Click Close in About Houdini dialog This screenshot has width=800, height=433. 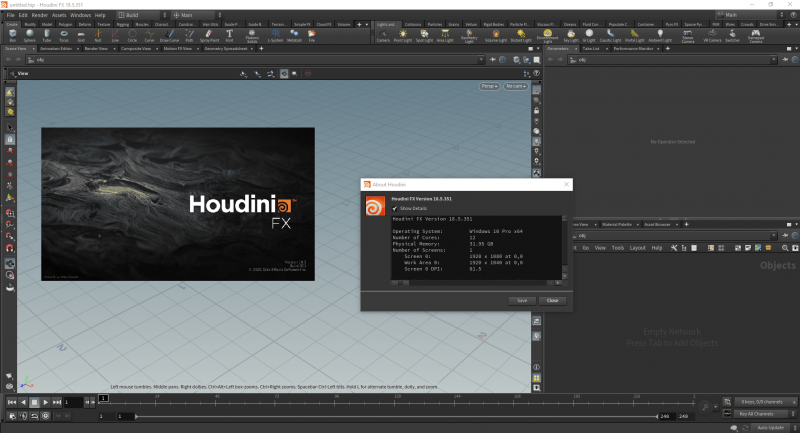(553, 300)
